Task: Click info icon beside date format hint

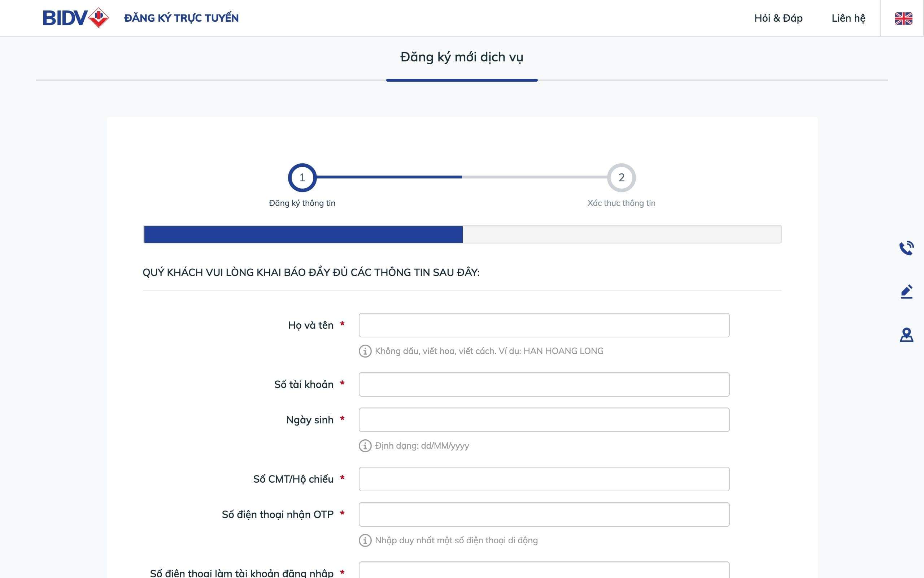Action: coord(365,446)
